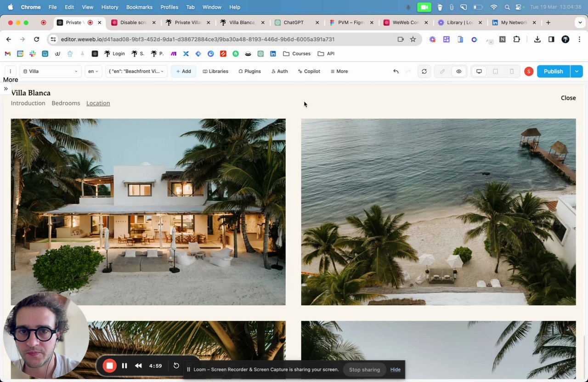This screenshot has width=588, height=382.
Task: Expand the Publish options dropdown arrow
Action: tap(577, 71)
